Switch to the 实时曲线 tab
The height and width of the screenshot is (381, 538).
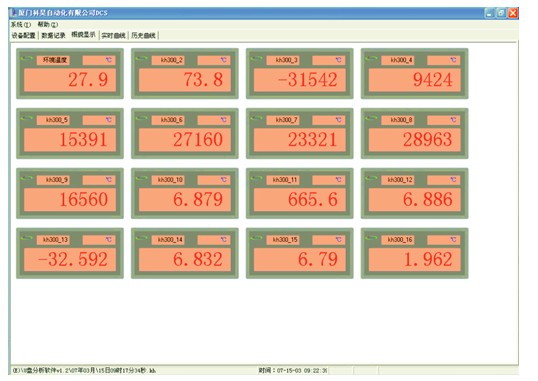pos(114,35)
